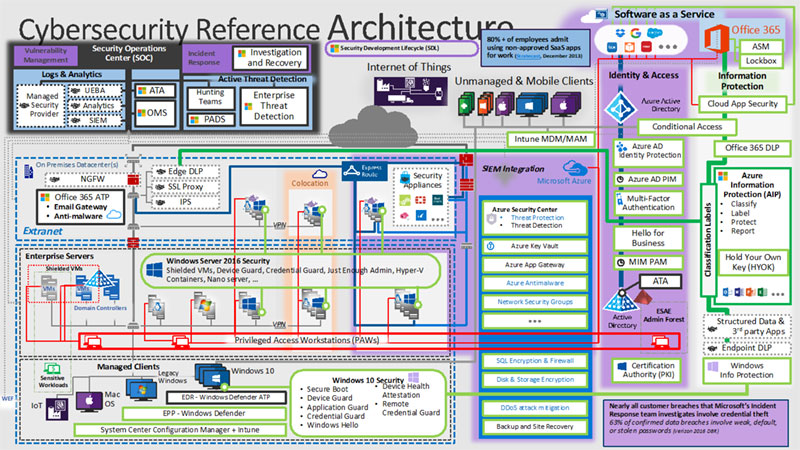Click the Privileged Access Workstations (PAWs) label

(307, 340)
